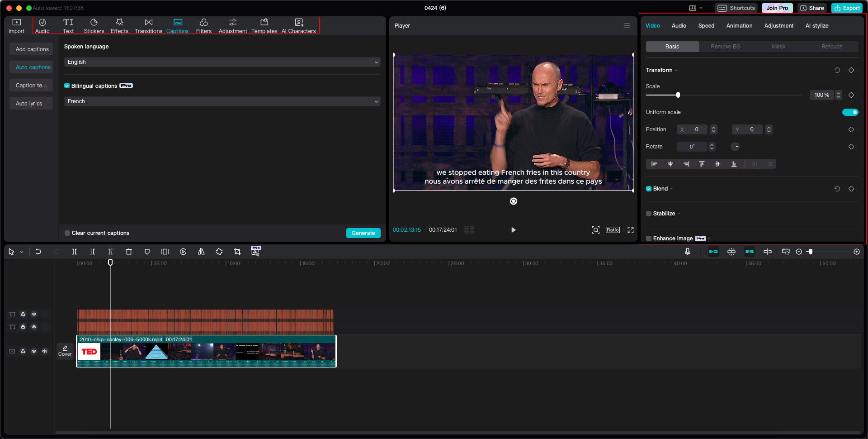Viewport: 868px width, 439px height.
Task: Click the Record voiceover microphone icon
Action: (688, 252)
